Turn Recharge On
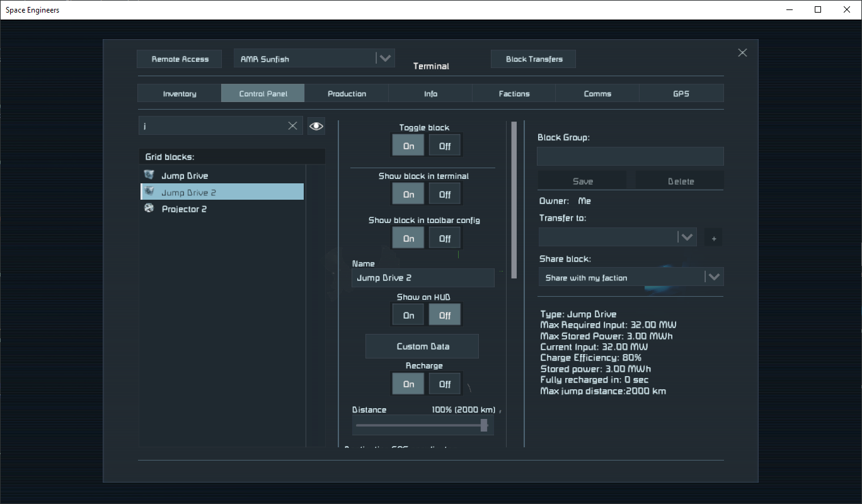The image size is (862, 504). tap(408, 384)
